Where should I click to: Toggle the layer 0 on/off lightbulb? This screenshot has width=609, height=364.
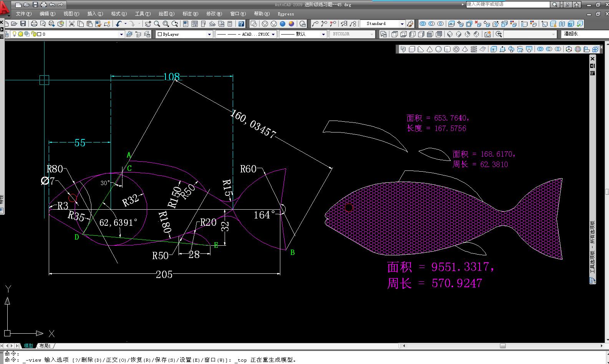(x=15, y=34)
